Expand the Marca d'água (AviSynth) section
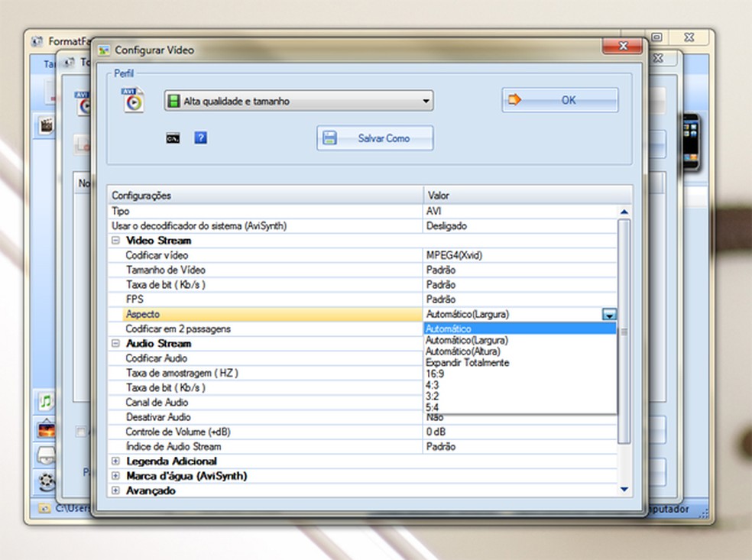 click(x=115, y=476)
